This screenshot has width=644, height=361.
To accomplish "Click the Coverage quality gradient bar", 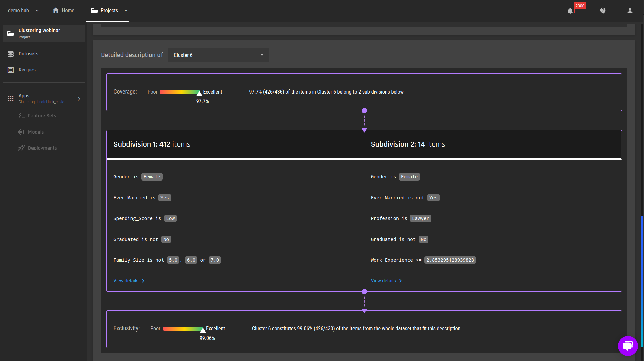I will click(180, 92).
